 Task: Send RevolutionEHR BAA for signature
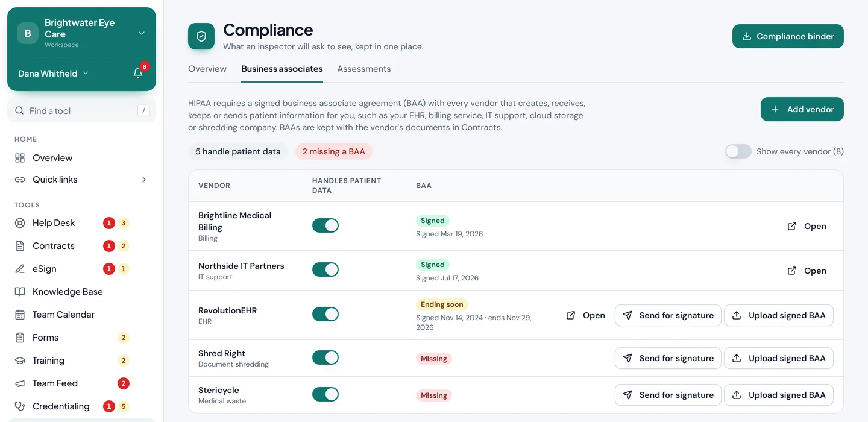click(668, 315)
